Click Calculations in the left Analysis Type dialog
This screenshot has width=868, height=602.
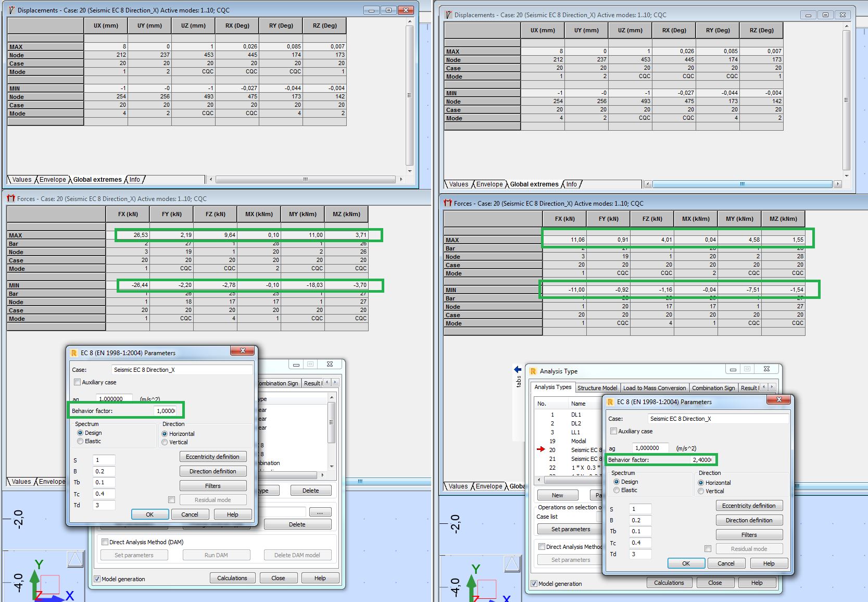coord(232,578)
